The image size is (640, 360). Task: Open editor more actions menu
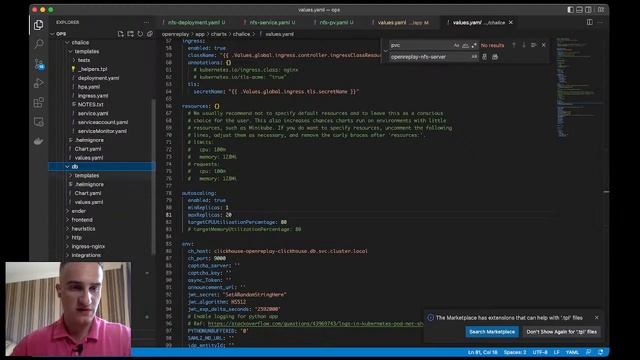(600, 22)
